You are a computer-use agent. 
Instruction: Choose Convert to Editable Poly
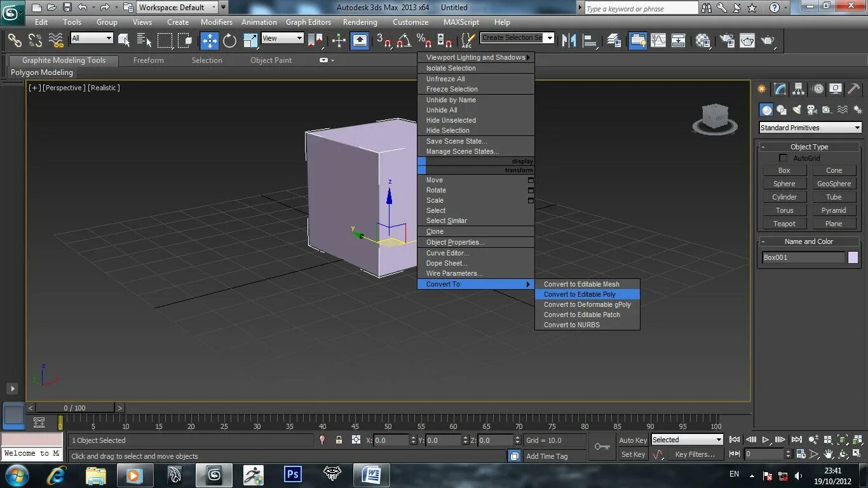(580, 294)
